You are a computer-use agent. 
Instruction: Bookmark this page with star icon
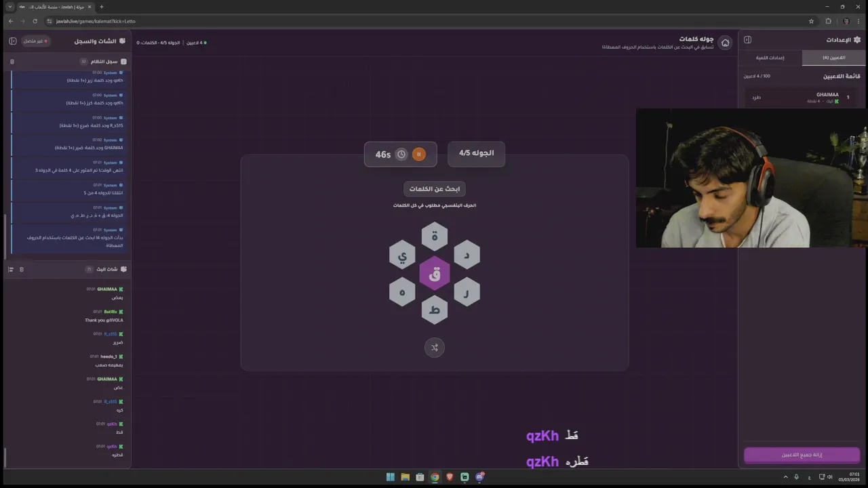click(811, 21)
